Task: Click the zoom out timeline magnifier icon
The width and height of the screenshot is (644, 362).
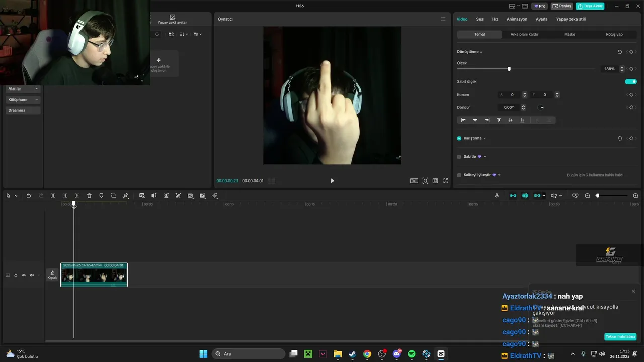Action: point(587,196)
